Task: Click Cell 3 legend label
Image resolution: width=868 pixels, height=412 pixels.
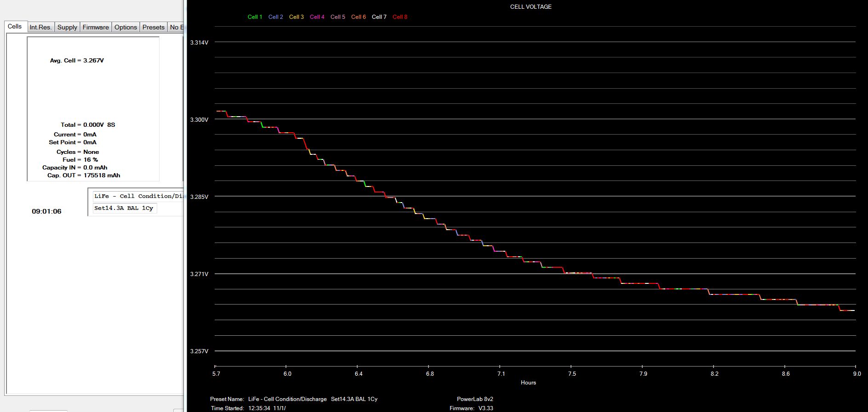Action: (296, 17)
